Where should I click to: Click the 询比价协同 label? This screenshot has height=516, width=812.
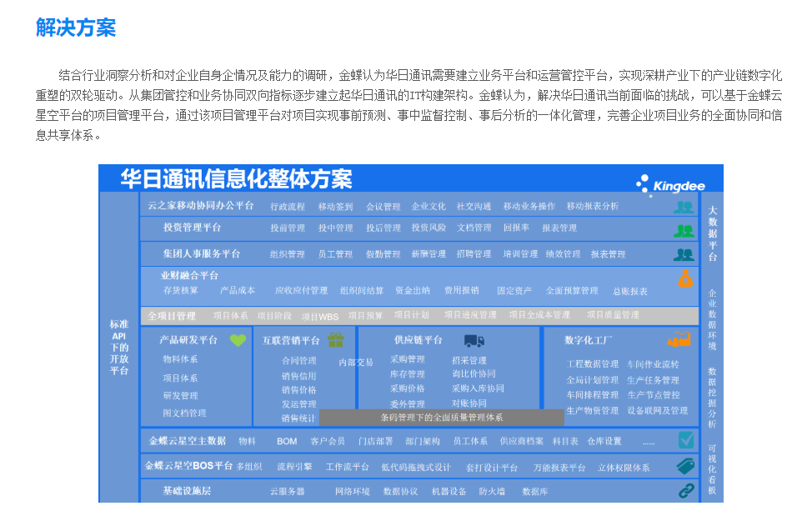click(474, 373)
